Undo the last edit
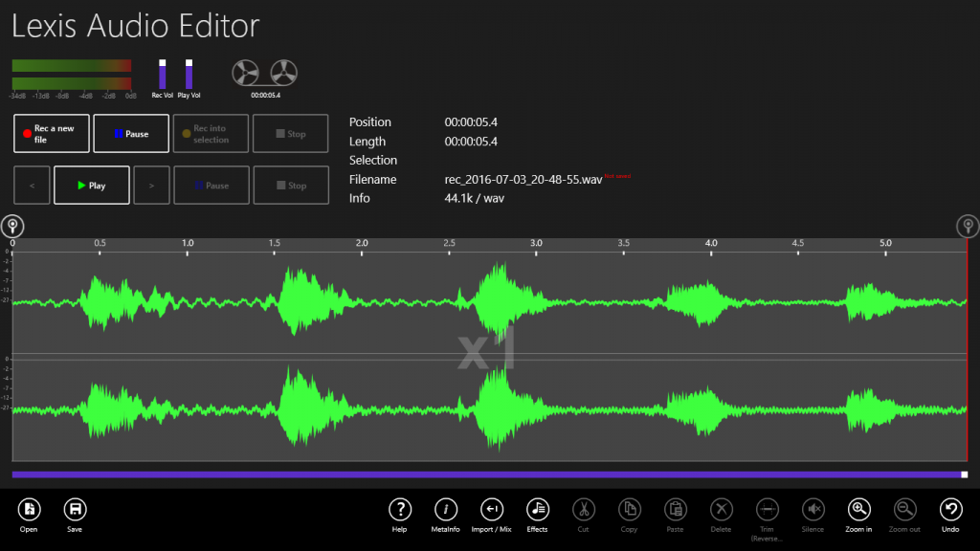 (949, 508)
